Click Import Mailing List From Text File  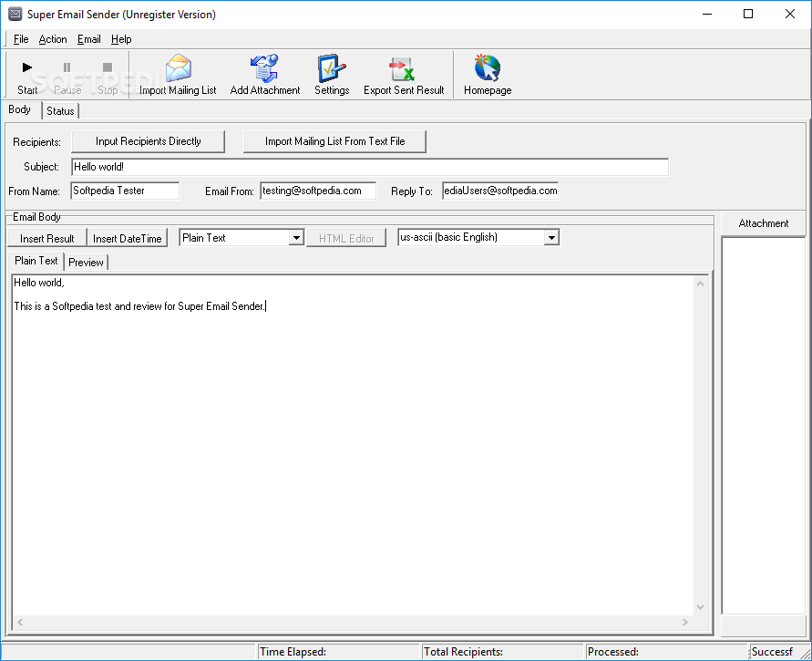point(334,141)
